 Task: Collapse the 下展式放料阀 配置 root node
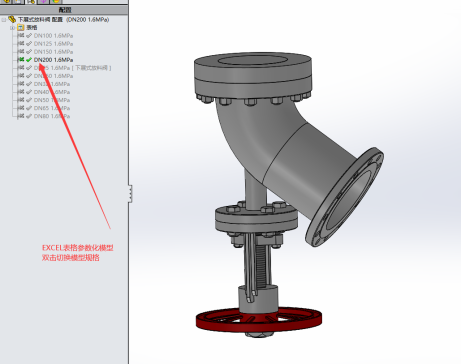[x=4, y=20]
